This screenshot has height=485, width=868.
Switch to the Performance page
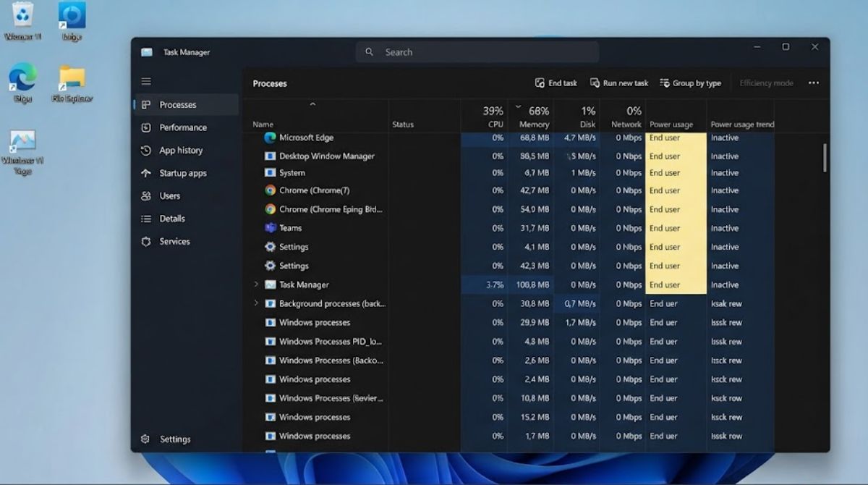click(186, 127)
